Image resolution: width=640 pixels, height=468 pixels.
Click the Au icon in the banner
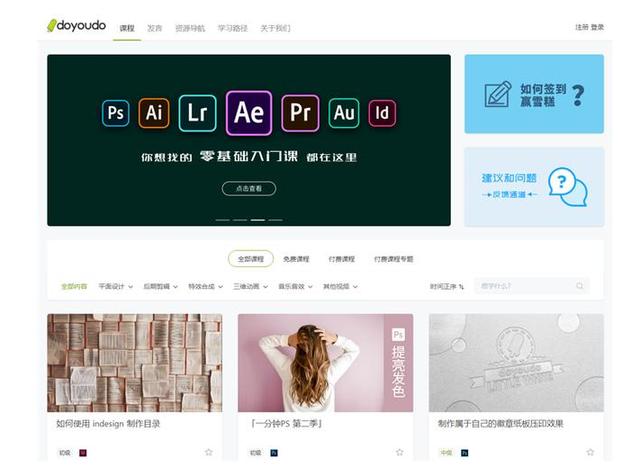pos(344,113)
